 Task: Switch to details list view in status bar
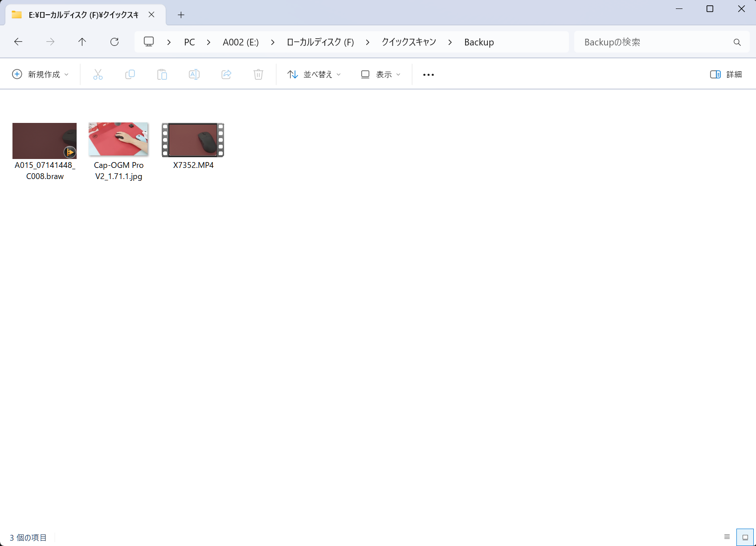(x=727, y=537)
